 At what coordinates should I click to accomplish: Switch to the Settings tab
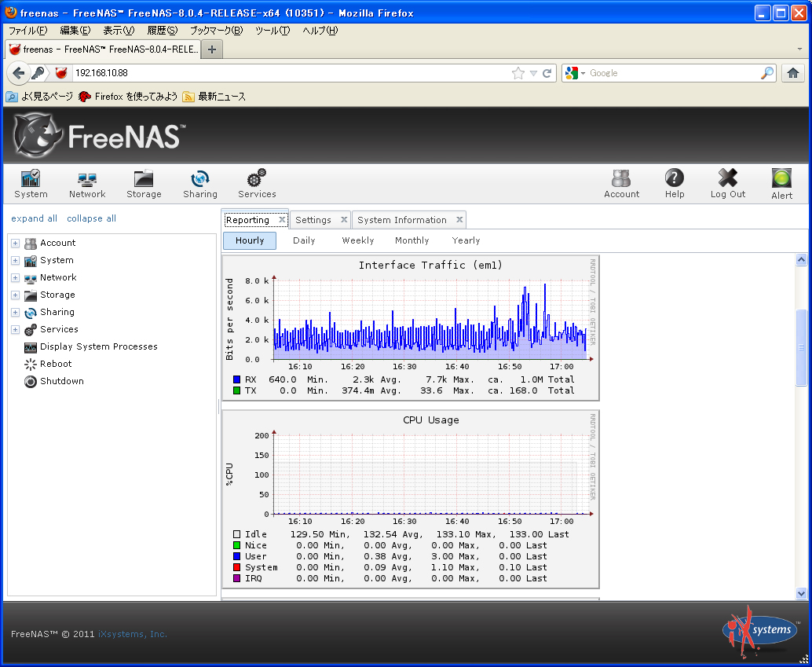[313, 220]
